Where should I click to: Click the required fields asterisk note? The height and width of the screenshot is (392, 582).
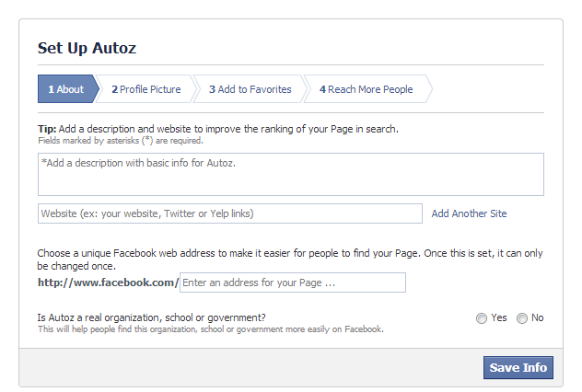tap(120, 141)
